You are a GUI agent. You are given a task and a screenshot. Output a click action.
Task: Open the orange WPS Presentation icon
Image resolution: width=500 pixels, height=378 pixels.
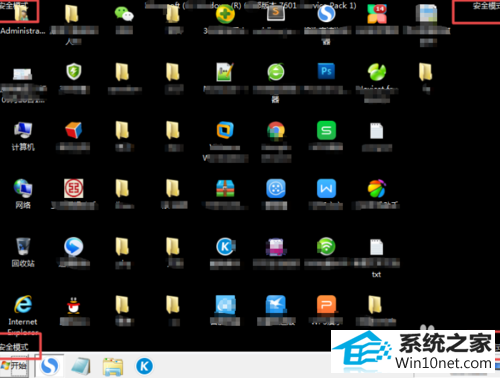click(327, 305)
